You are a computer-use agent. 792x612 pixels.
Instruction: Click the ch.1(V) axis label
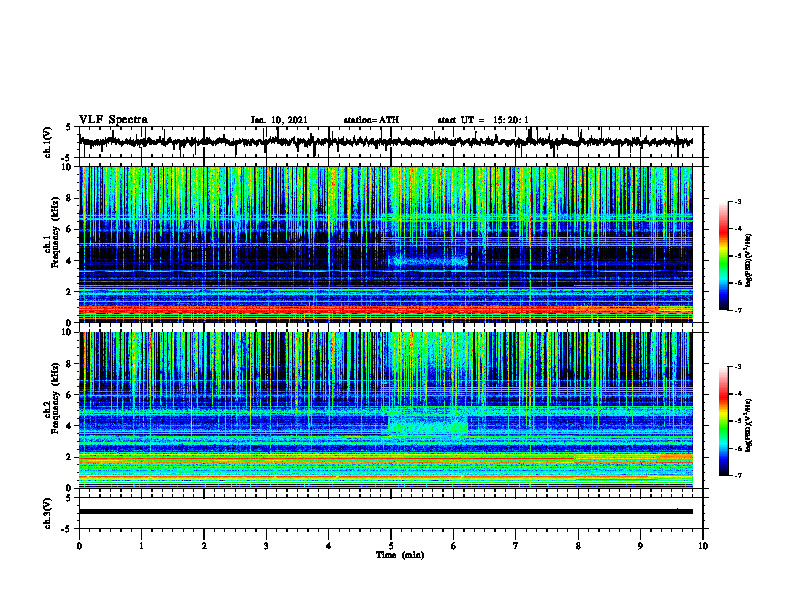48,142
